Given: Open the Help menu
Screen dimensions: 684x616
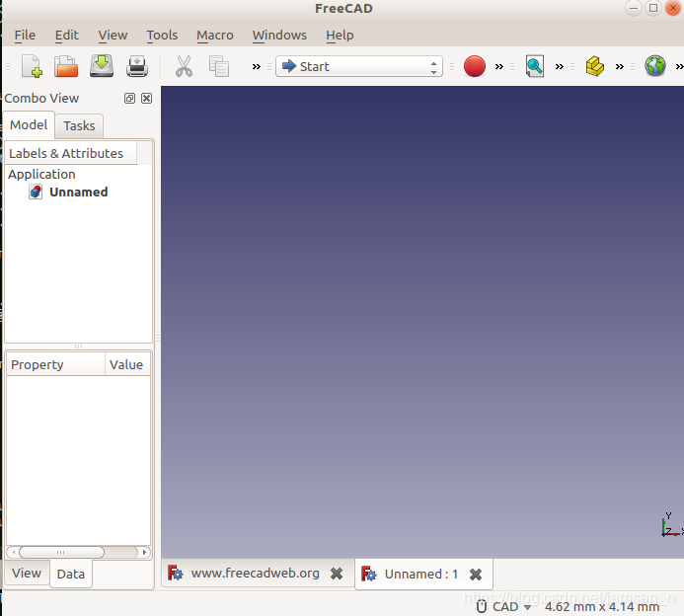Looking at the screenshot, I should (x=340, y=35).
